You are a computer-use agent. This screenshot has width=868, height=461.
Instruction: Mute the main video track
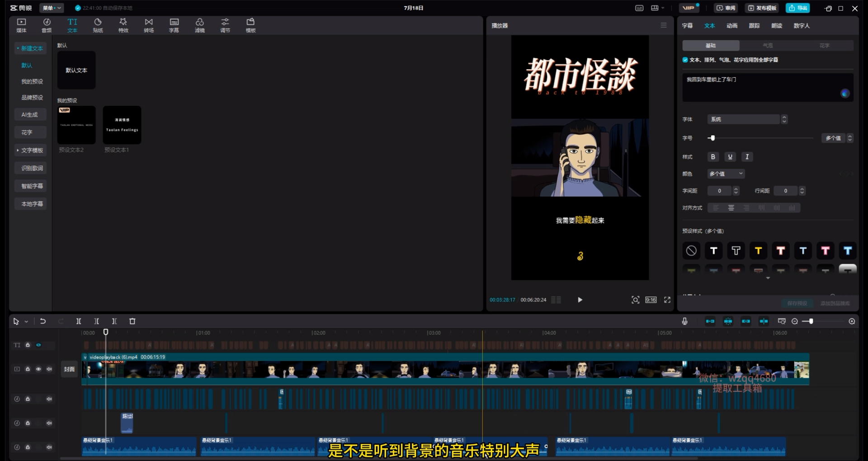coord(49,369)
